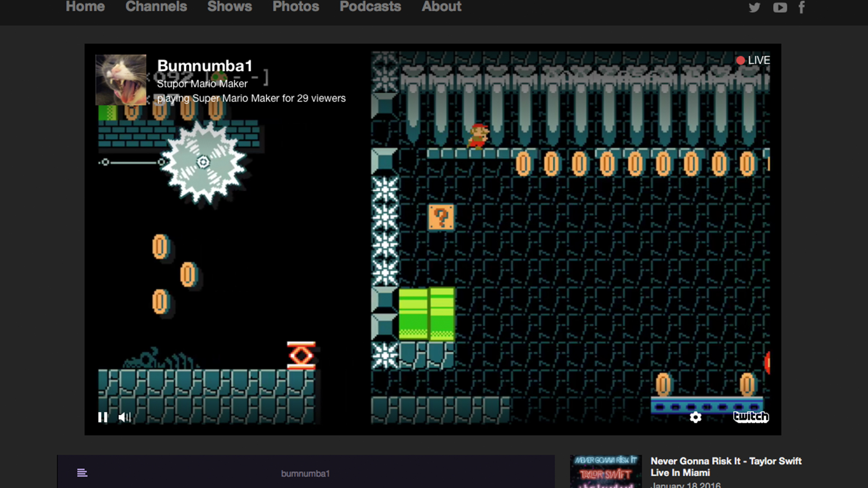Click the Twitch logo in player
The height and width of the screenshot is (488, 868).
tap(751, 417)
